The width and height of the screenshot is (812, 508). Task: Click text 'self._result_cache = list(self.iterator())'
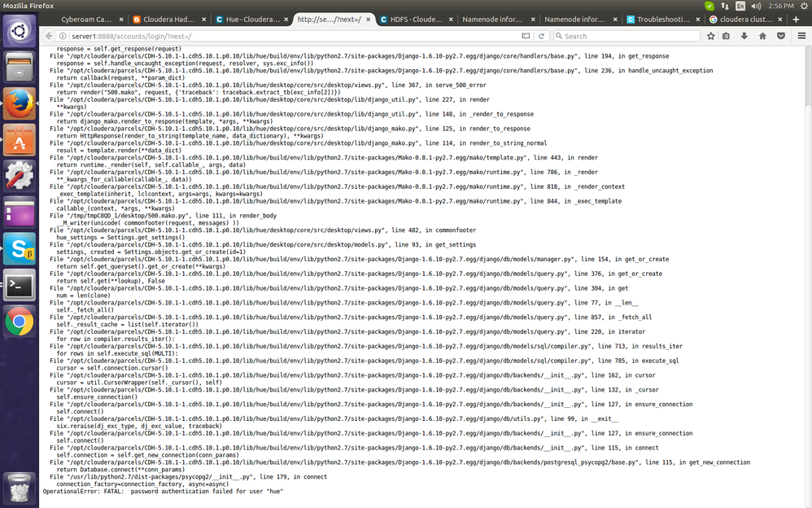[x=128, y=324]
